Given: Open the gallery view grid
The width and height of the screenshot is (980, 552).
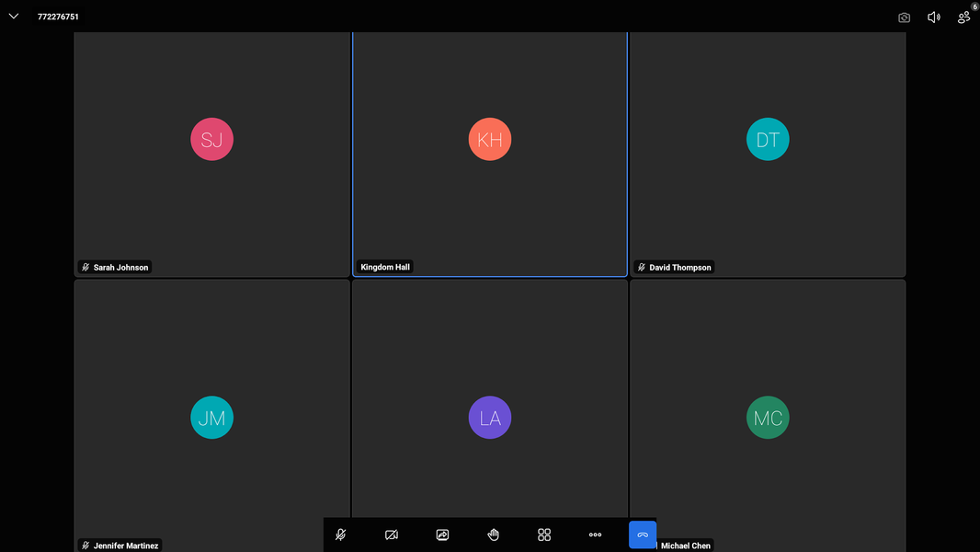Looking at the screenshot, I should click(543, 535).
